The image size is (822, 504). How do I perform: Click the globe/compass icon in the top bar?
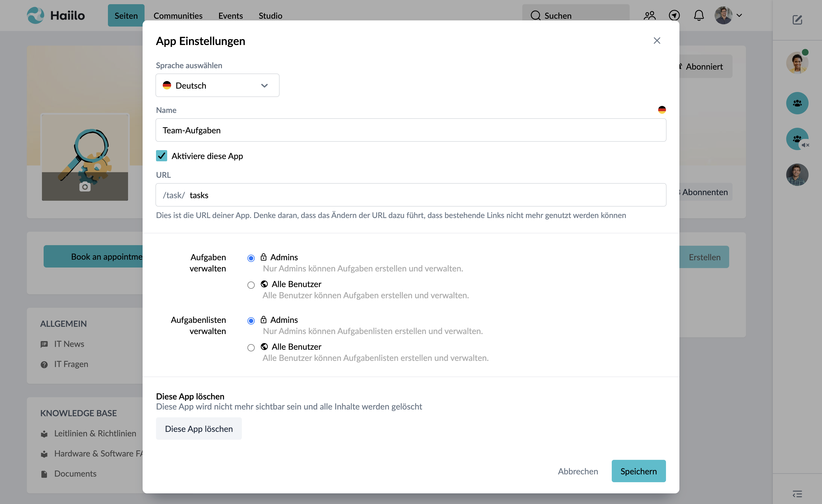coord(674,15)
